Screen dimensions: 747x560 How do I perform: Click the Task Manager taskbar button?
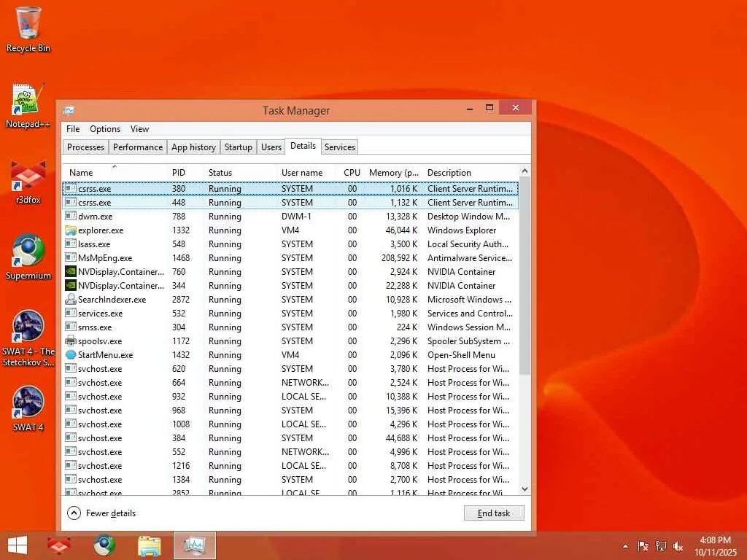194,545
